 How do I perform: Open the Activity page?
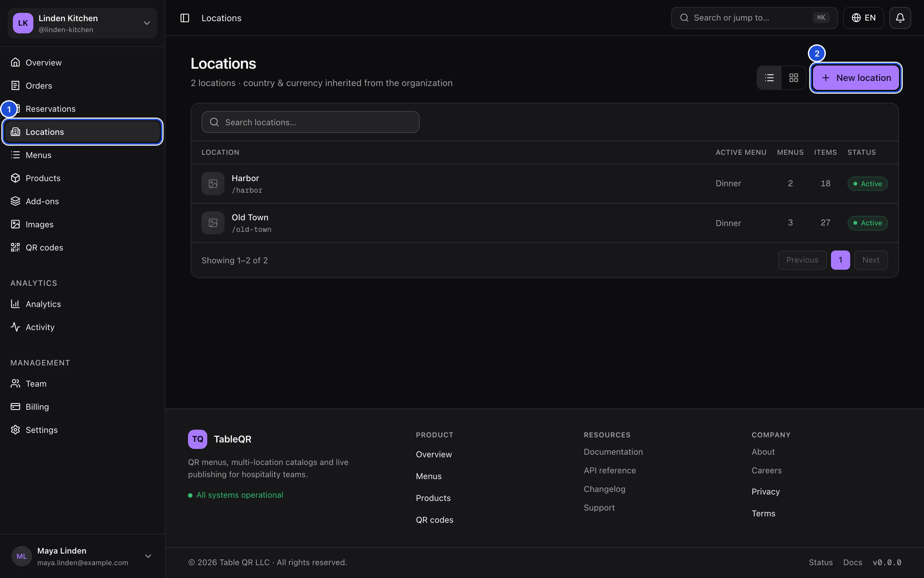click(x=82, y=327)
